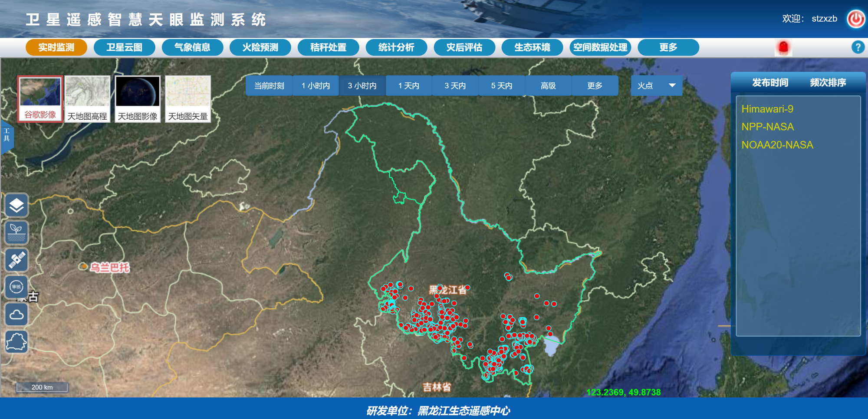
Task: Open the 审核 review tool
Action: 16,287
